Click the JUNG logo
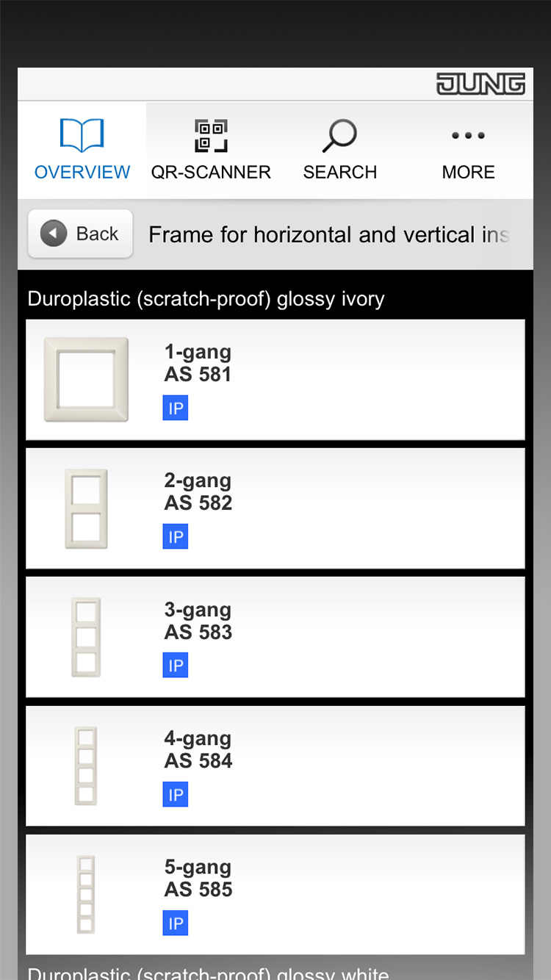 point(480,84)
